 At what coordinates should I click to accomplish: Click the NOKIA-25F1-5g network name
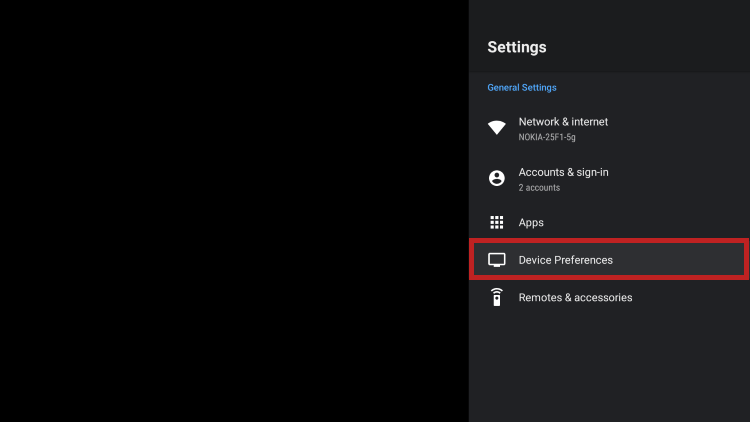click(x=547, y=137)
